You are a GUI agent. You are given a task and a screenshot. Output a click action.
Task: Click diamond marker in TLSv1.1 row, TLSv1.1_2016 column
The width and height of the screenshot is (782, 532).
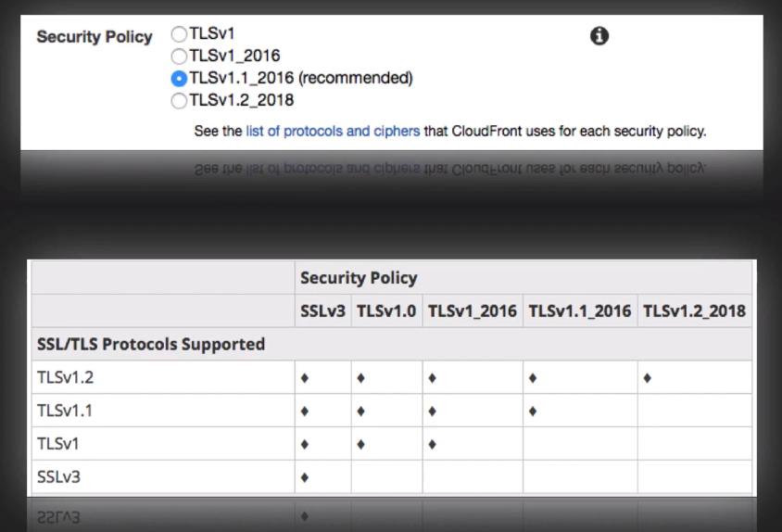tap(533, 412)
